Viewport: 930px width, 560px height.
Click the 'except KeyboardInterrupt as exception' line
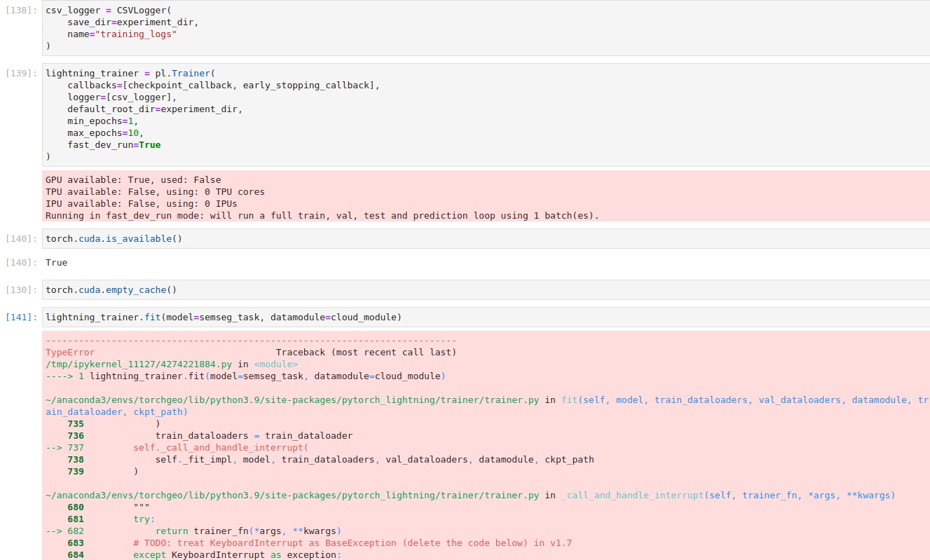[x=237, y=555]
